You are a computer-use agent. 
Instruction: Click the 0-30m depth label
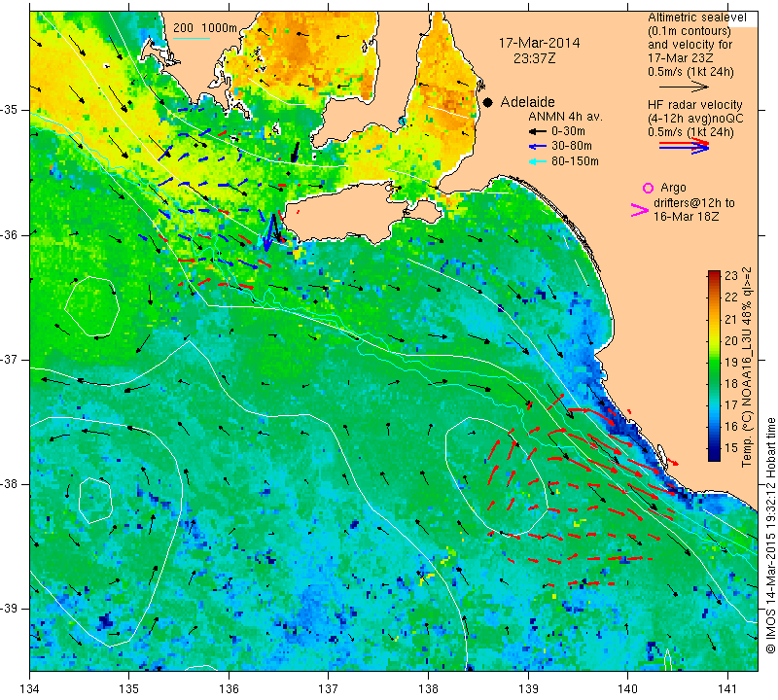point(568,131)
